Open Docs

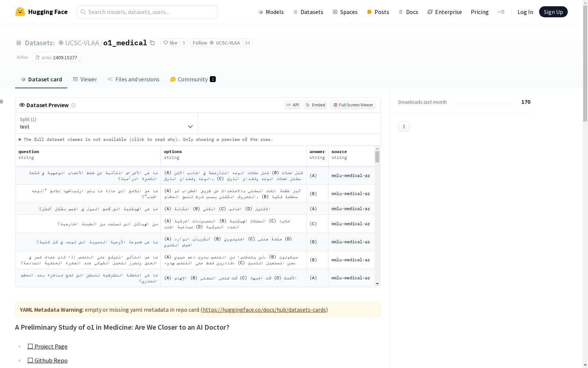tap(408, 12)
